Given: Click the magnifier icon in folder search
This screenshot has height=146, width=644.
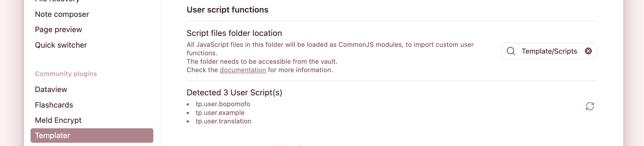Looking at the screenshot, I should coord(511,51).
